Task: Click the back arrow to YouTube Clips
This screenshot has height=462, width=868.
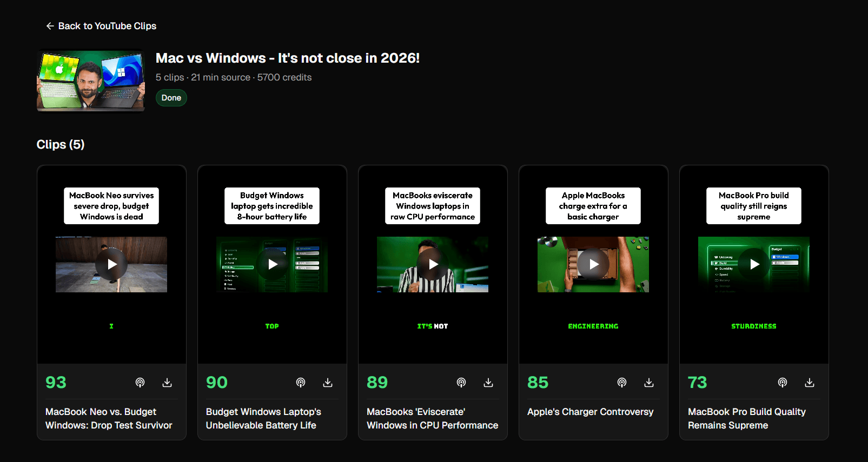Action: pyautogui.click(x=50, y=26)
